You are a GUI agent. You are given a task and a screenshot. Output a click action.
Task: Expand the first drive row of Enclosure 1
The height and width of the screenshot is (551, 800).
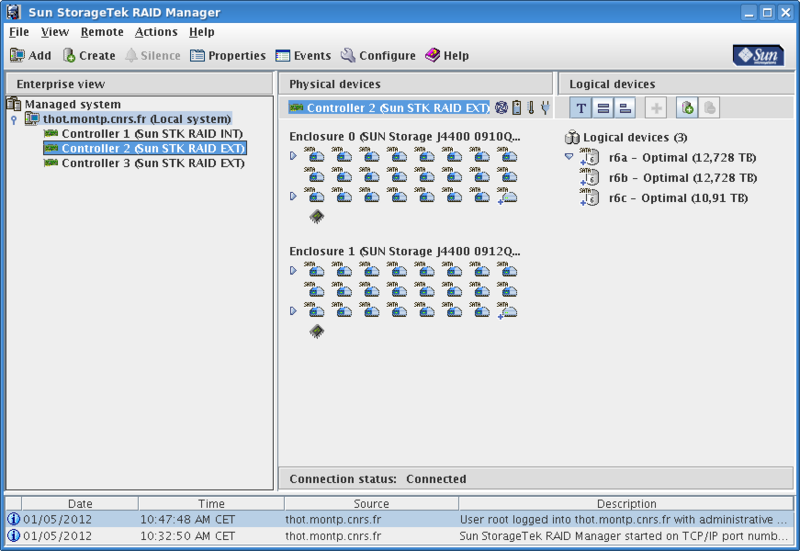click(294, 270)
